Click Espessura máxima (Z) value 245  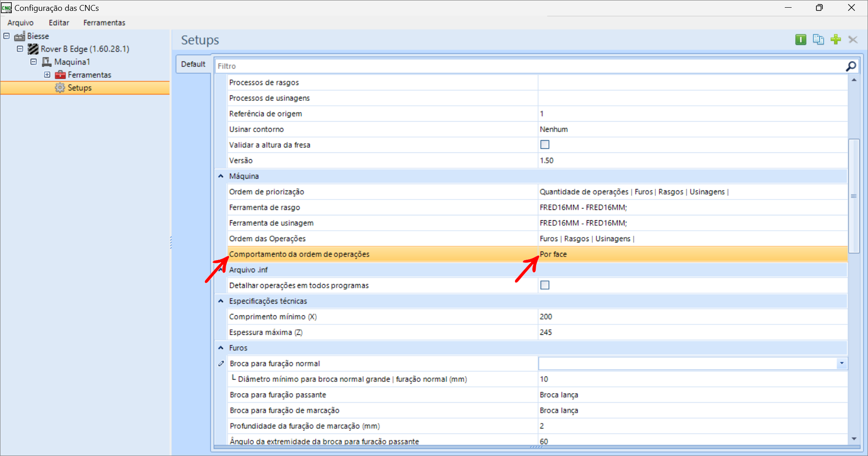click(546, 332)
